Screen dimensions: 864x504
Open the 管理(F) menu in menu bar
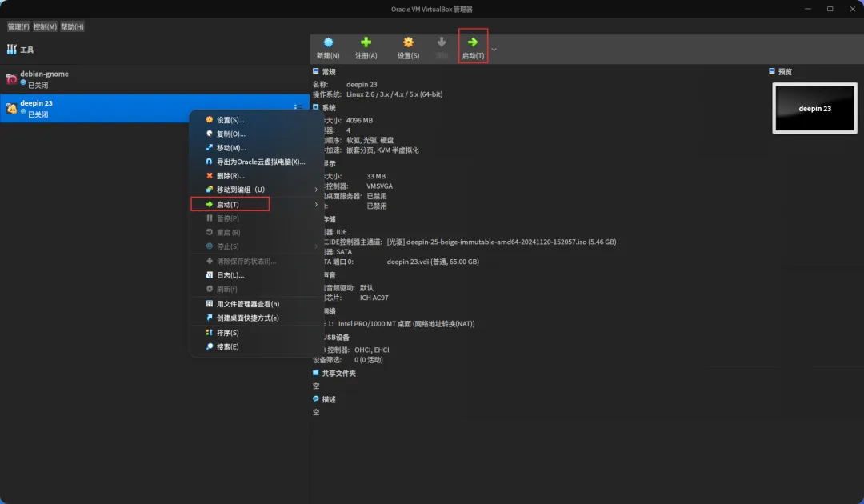coord(18,26)
